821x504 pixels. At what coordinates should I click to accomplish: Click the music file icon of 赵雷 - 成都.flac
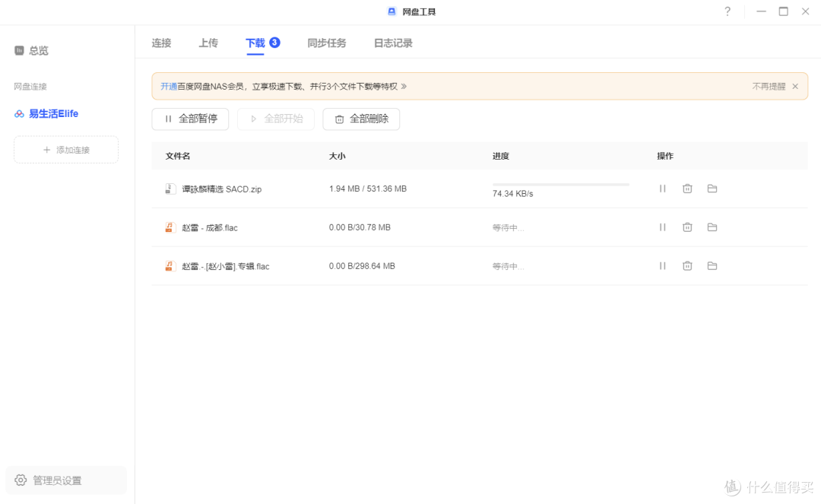tap(170, 227)
